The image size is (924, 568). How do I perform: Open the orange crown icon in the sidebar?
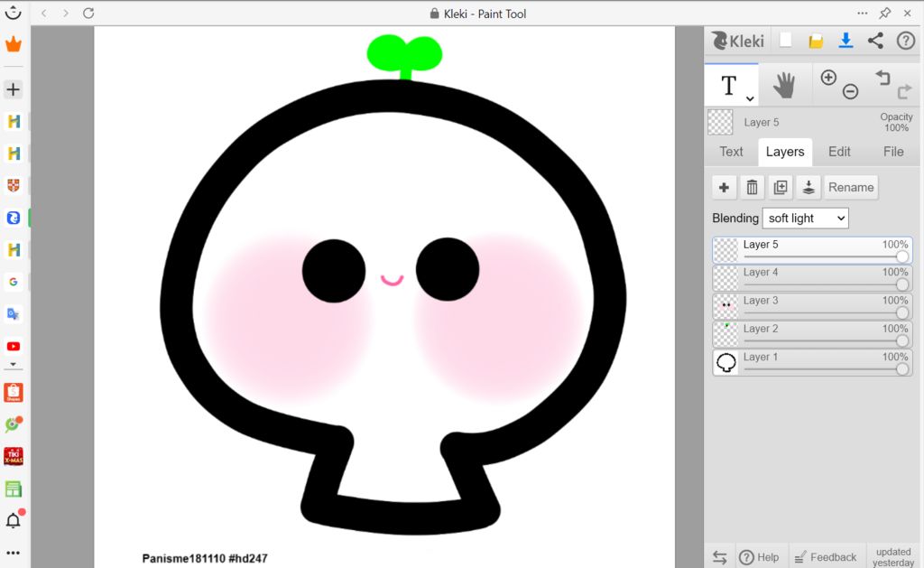click(13, 44)
